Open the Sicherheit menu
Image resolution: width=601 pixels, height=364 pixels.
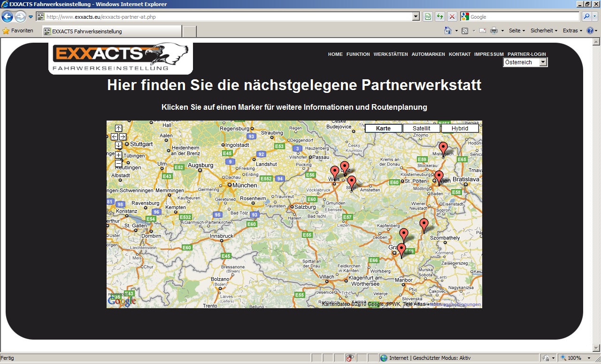[x=544, y=31]
